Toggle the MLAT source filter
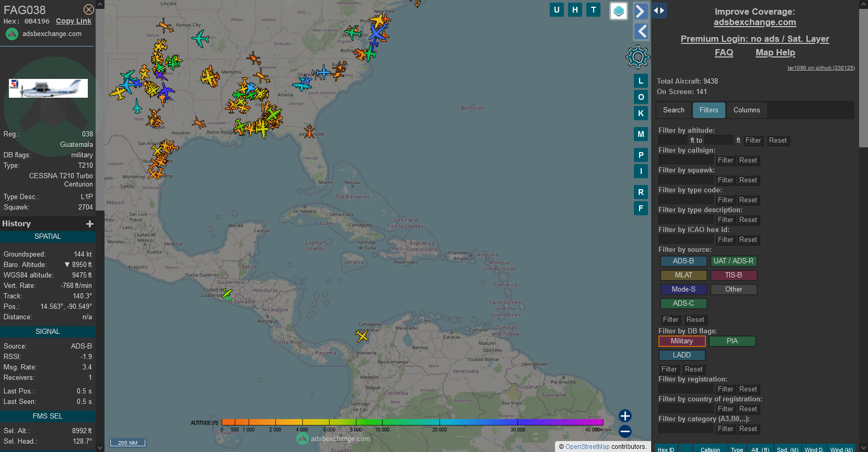Viewport: 868px width, 452px height. pos(683,275)
